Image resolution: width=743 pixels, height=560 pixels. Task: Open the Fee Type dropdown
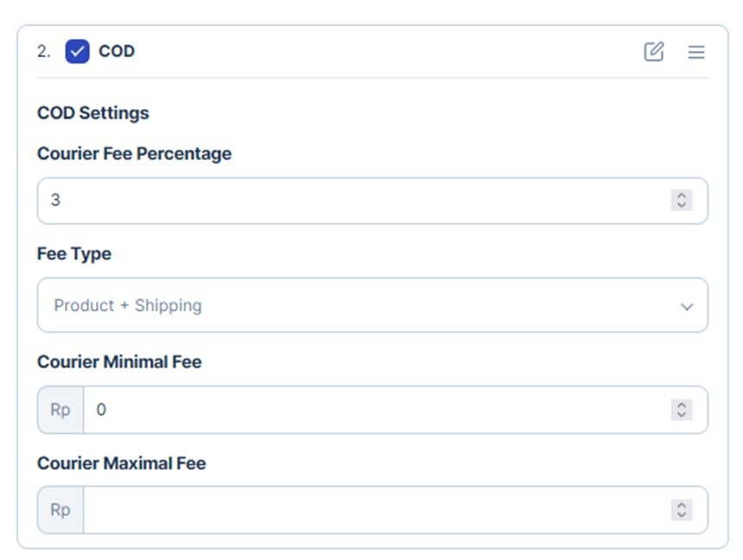[x=373, y=305]
